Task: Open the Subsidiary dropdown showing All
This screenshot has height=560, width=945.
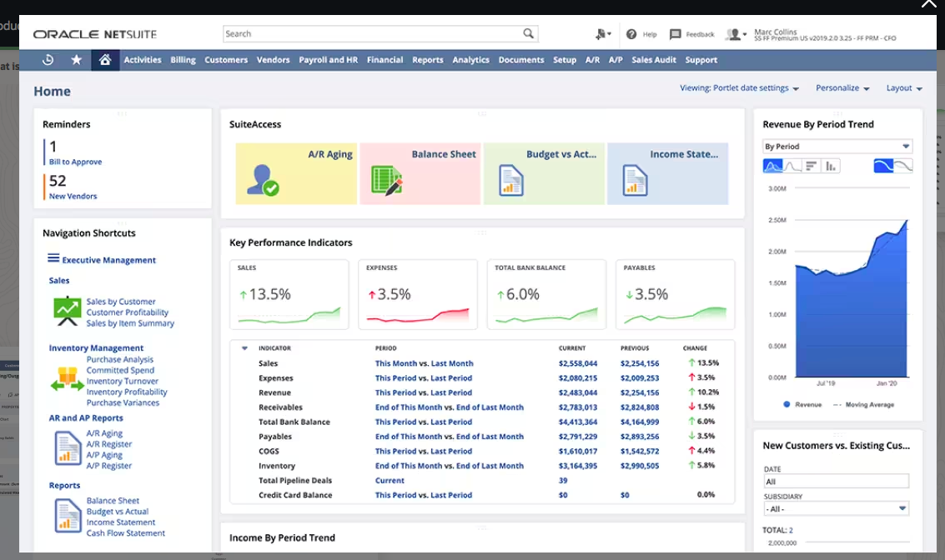Action: [x=835, y=507]
